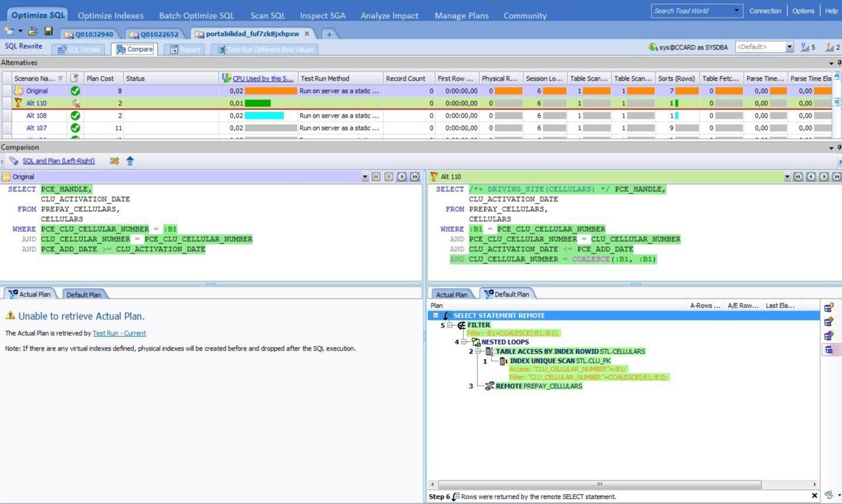
Task: Open the Optimize Indexes module
Action: (111, 15)
